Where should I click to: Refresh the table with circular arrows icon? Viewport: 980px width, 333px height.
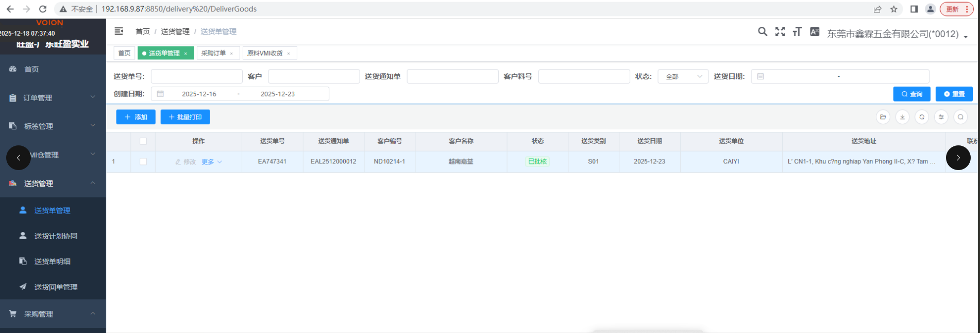pyautogui.click(x=922, y=117)
